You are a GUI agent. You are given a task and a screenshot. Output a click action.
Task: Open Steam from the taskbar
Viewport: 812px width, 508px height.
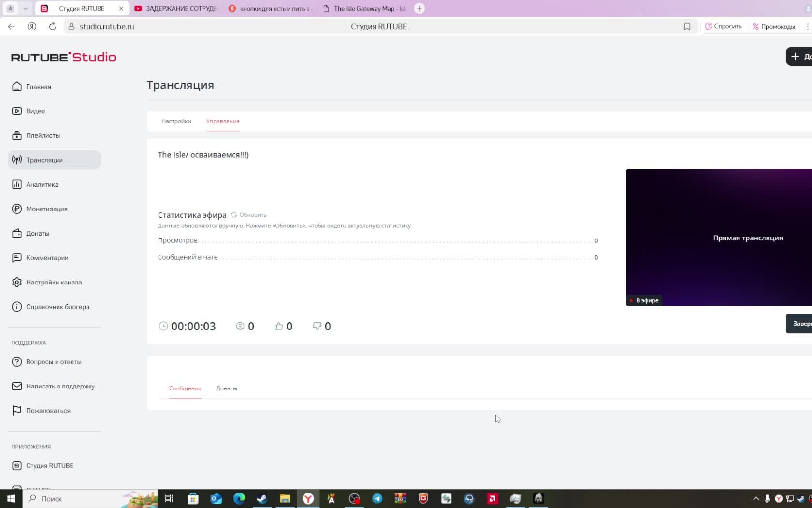click(x=262, y=498)
